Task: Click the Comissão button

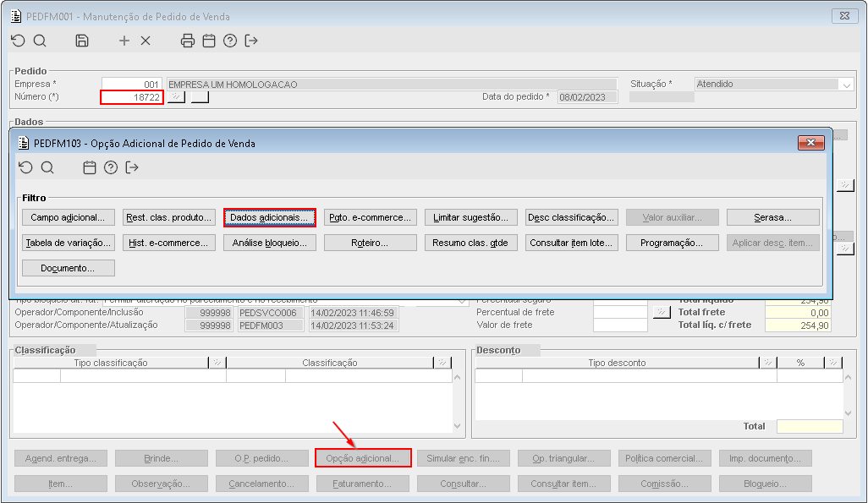Action: coord(665,484)
